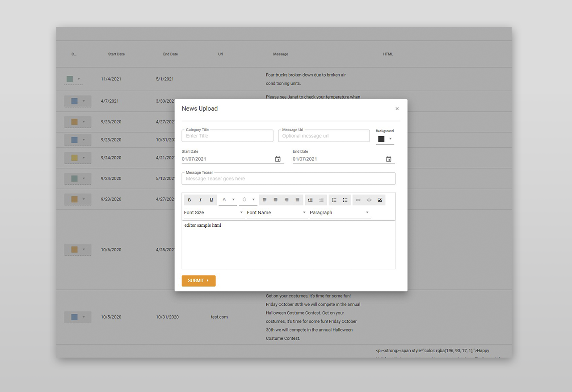Toggle italic formatting in the editor toolbar
Image resolution: width=572 pixels, height=392 pixels.
200,200
